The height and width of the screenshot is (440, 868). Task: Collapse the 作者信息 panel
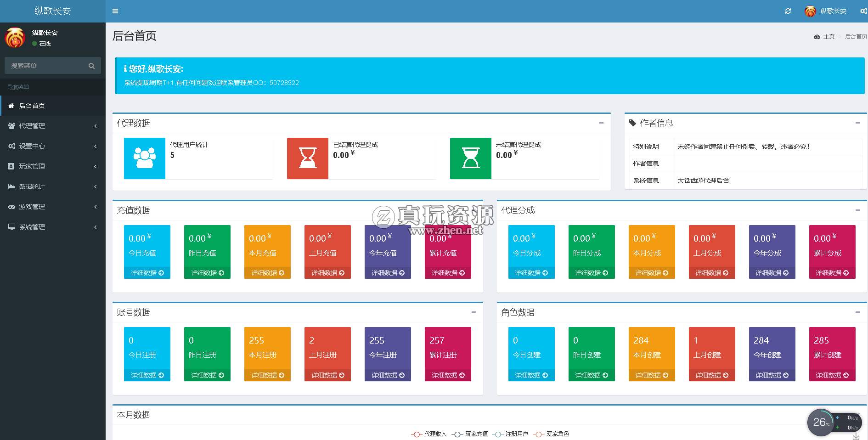(x=857, y=123)
